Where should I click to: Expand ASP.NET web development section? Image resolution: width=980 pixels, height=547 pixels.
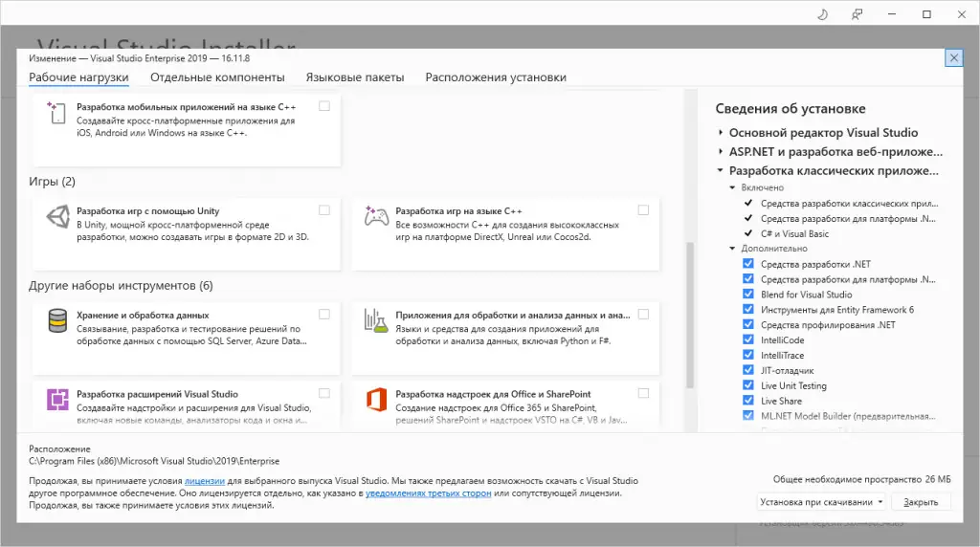click(x=721, y=151)
